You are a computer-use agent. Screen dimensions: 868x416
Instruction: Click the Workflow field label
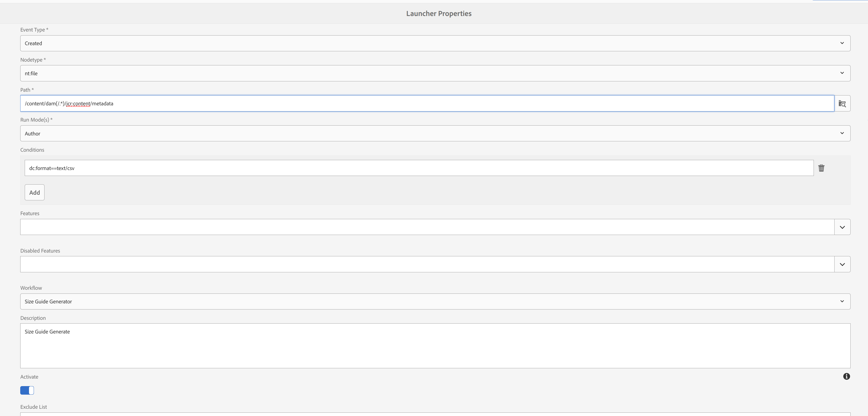click(x=31, y=288)
